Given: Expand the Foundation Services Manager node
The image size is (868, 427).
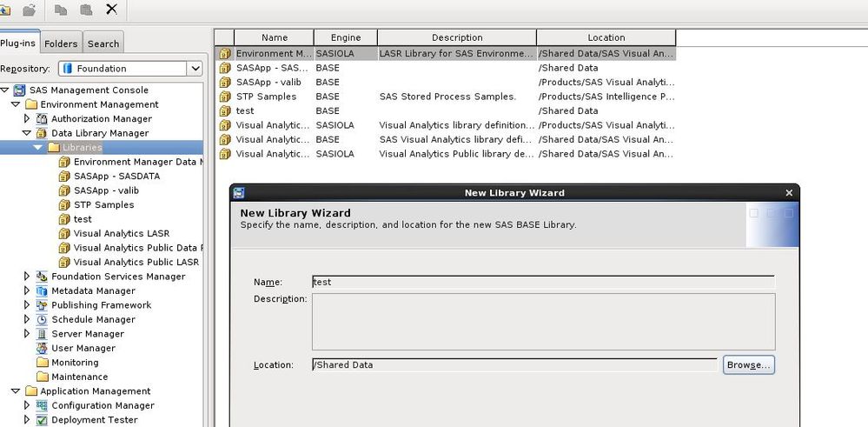Looking at the screenshot, I should [x=27, y=276].
